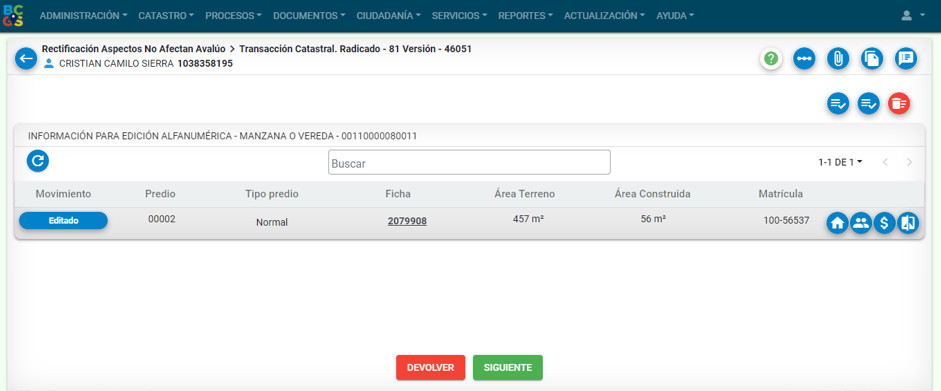Open the owners people icon in the row

tap(861, 223)
